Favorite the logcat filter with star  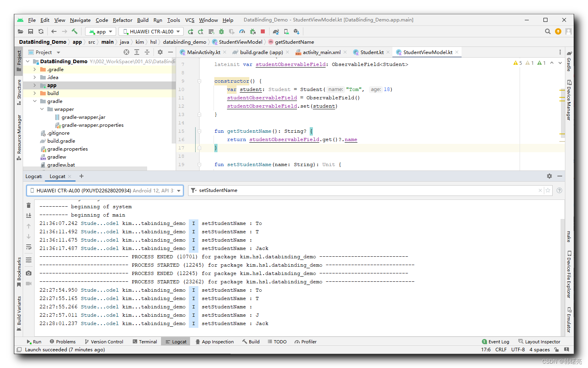(548, 190)
